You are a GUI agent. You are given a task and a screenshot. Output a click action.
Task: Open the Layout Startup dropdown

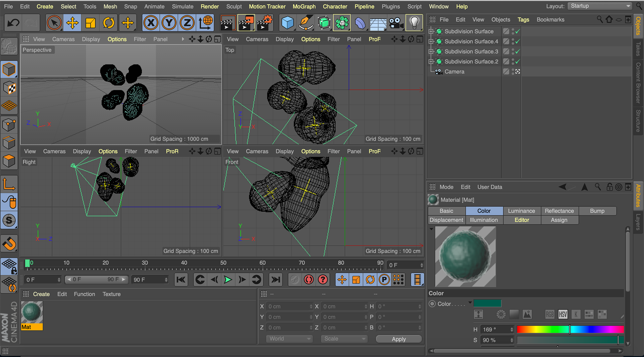pos(600,6)
